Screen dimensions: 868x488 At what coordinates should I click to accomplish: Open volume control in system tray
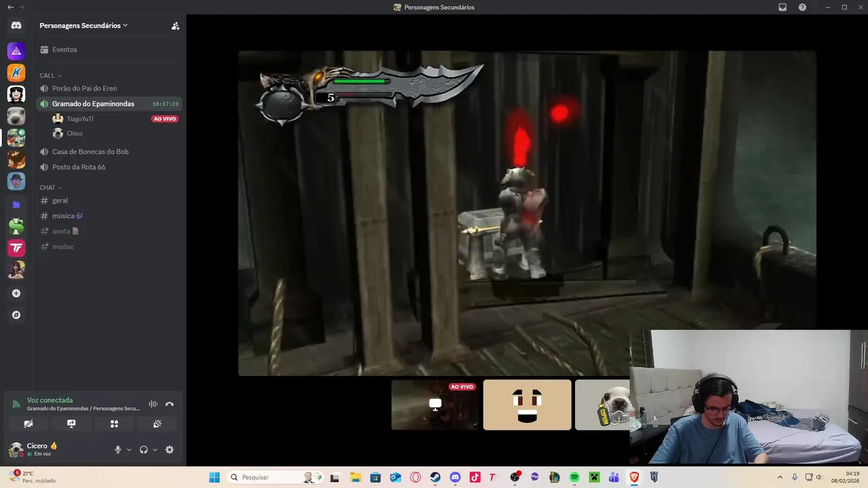(818, 477)
